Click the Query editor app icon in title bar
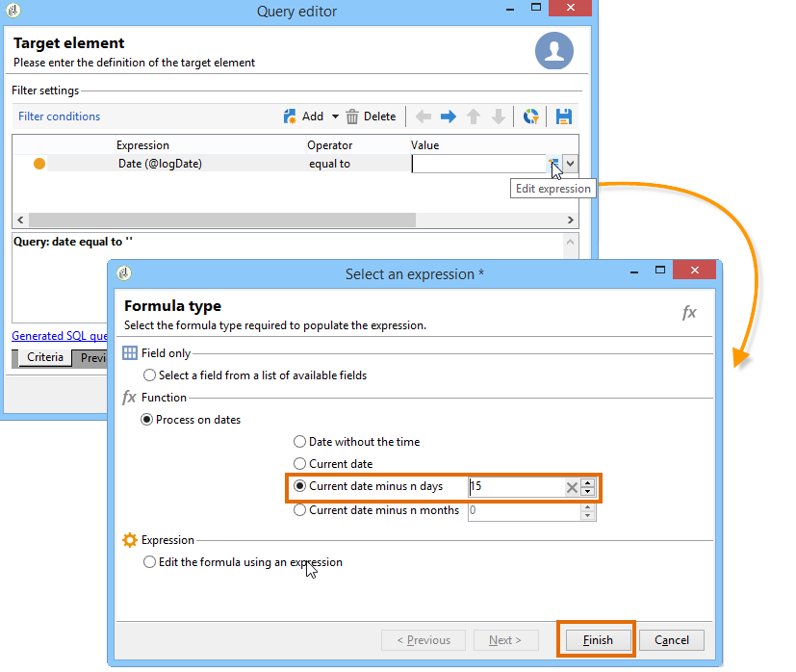 (x=13, y=11)
